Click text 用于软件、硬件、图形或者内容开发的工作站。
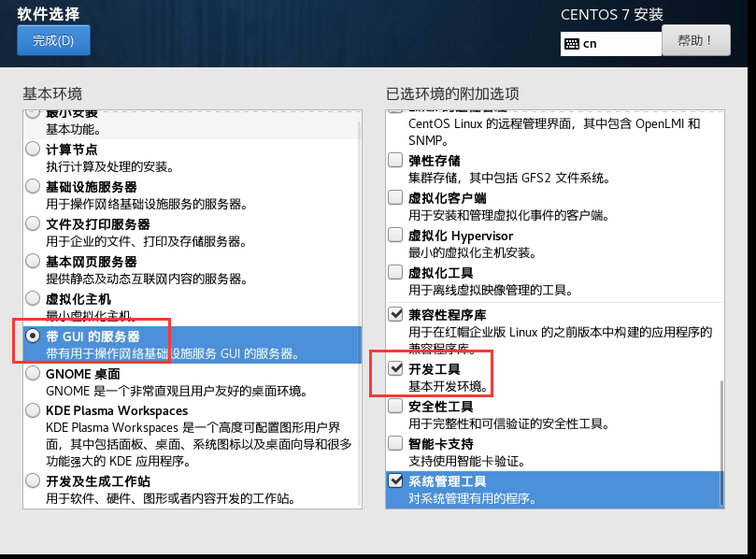This screenshot has width=756, height=559. [171, 499]
